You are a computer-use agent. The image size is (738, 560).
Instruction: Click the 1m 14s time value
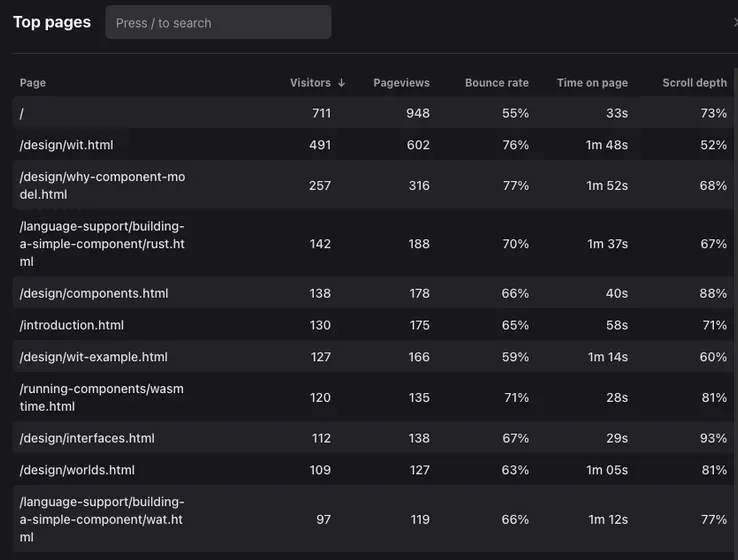click(x=608, y=357)
